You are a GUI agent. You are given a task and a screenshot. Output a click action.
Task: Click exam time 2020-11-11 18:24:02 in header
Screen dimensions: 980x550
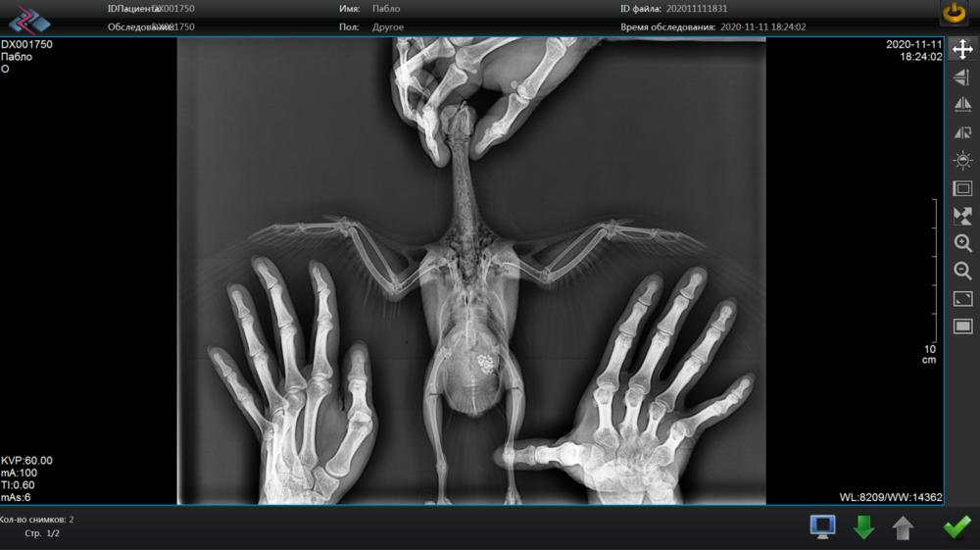coord(762,26)
